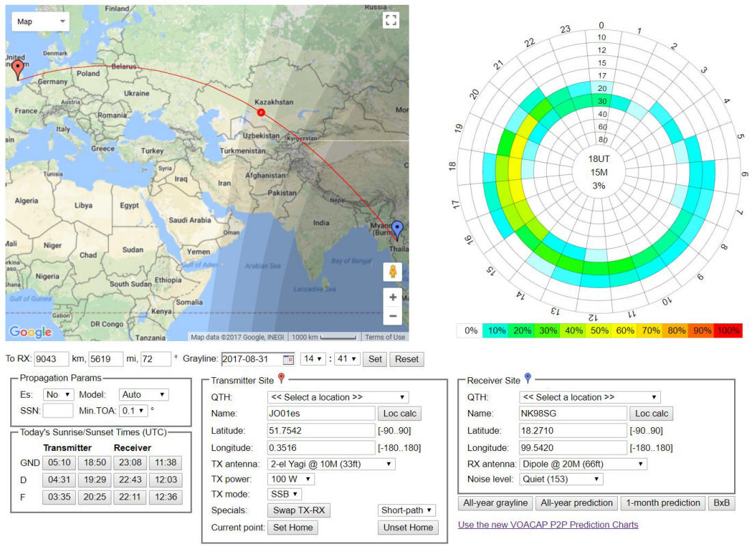This screenshot has height=546, width=756.
Task: Click the SSN input field
Action: coord(58,411)
